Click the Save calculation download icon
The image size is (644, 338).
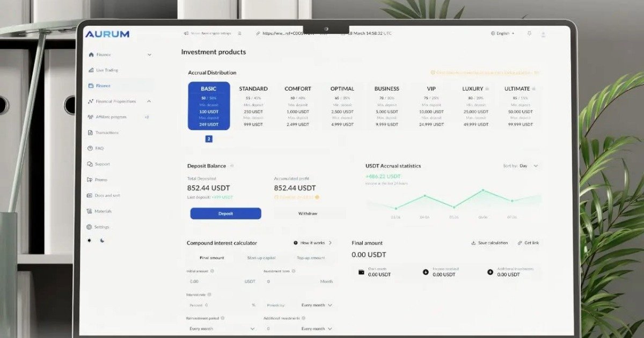(x=473, y=243)
